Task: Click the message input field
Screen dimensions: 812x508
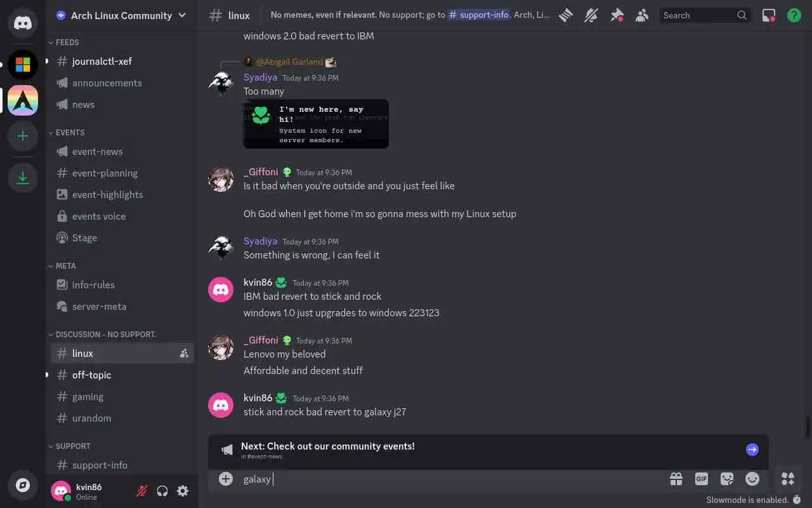Action: click(x=450, y=479)
